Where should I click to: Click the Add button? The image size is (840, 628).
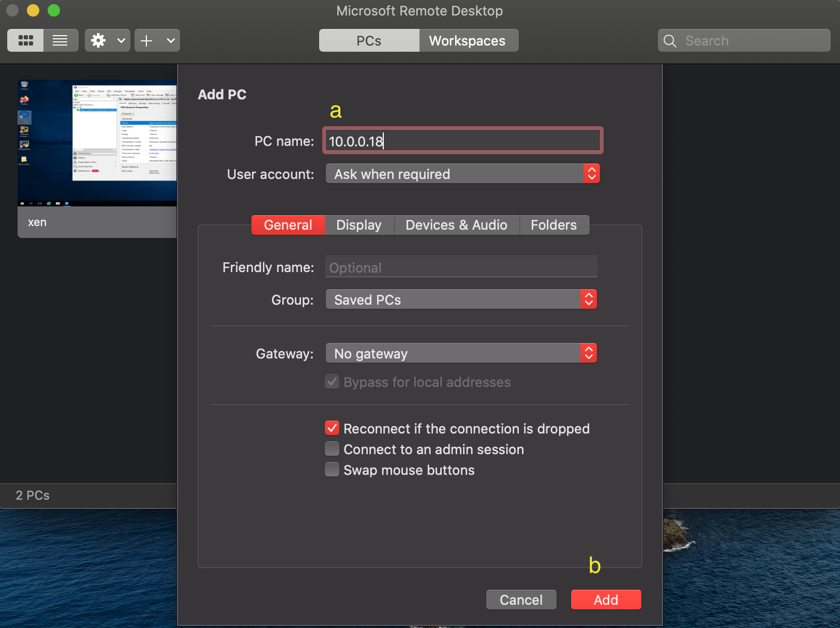coord(606,600)
